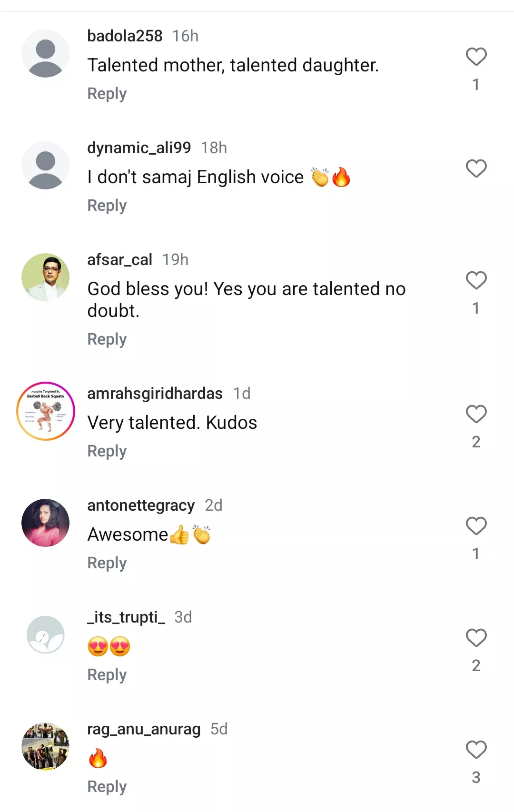
Task: Tap the heart next to _its_trupti_'s comment
Action: [476, 638]
